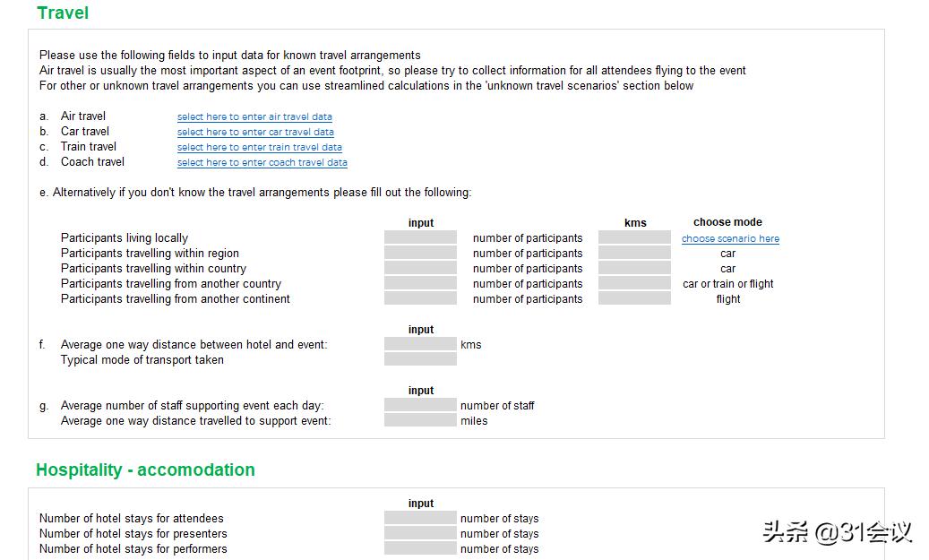This screenshot has height=560, width=929.
Task: Click 'Number of hotel stays for performers' label
Action: click(x=133, y=548)
